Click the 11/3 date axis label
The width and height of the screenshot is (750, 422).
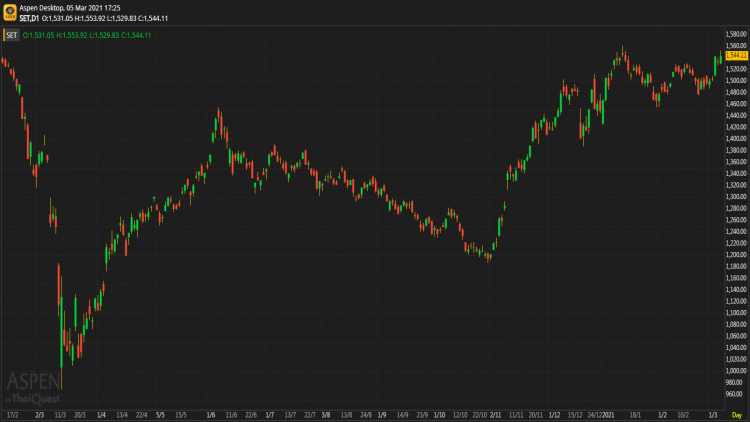pos(60,415)
